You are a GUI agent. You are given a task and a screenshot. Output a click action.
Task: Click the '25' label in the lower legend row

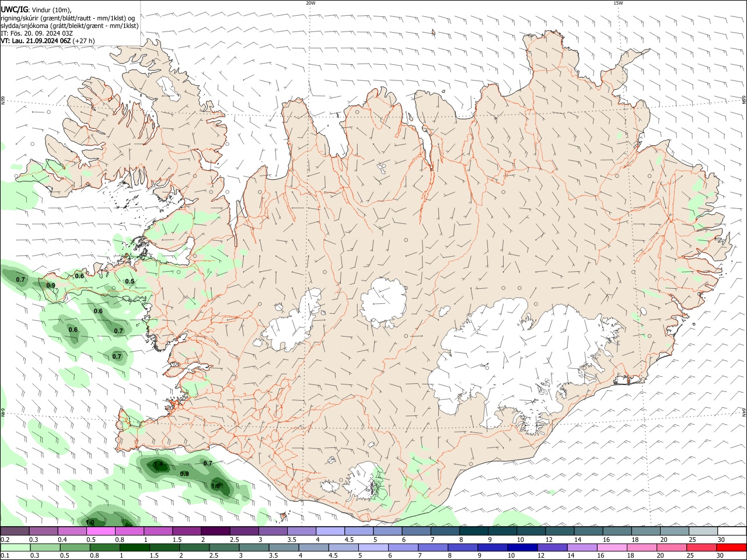(x=691, y=556)
